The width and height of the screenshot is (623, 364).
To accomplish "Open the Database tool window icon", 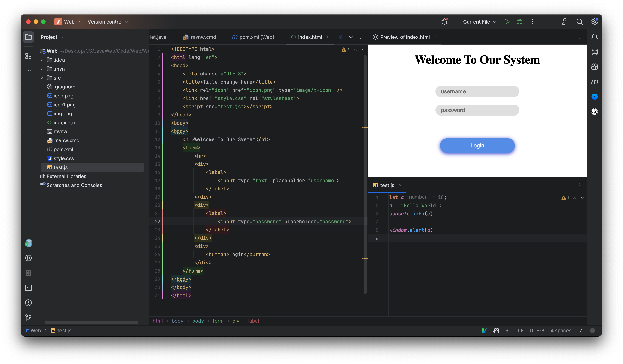I will pyautogui.click(x=595, y=52).
